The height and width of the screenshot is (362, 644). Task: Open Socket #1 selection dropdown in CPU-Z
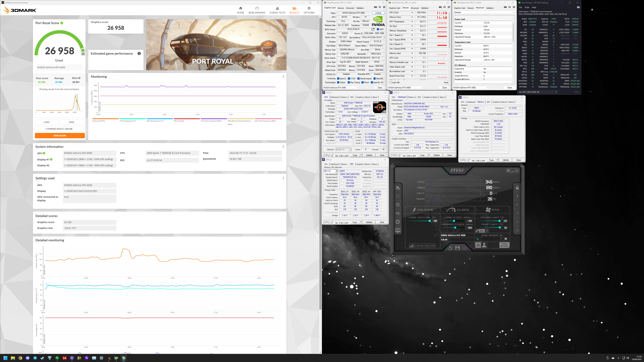pyautogui.click(x=343, y=150)
